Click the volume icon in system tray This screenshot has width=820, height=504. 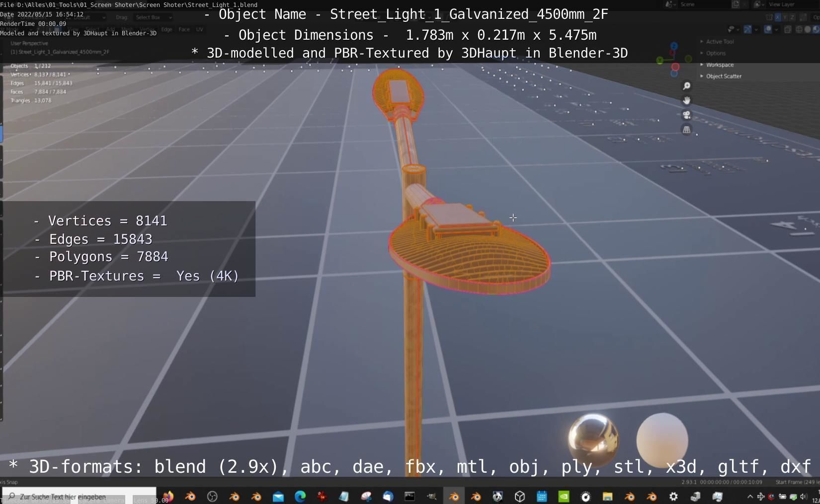click(x=804, y=496)
